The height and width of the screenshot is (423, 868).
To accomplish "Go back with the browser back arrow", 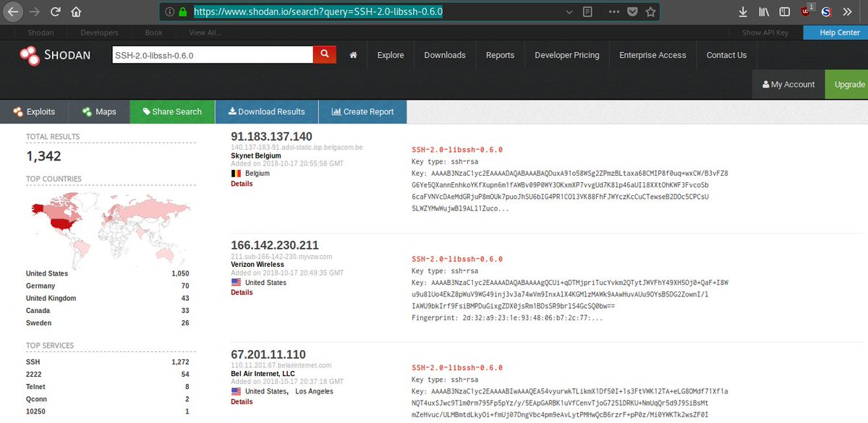I will pos(12,12).
